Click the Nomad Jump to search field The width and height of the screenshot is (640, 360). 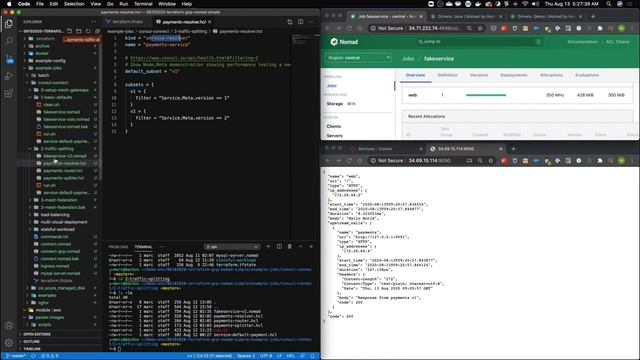point(479,42)
